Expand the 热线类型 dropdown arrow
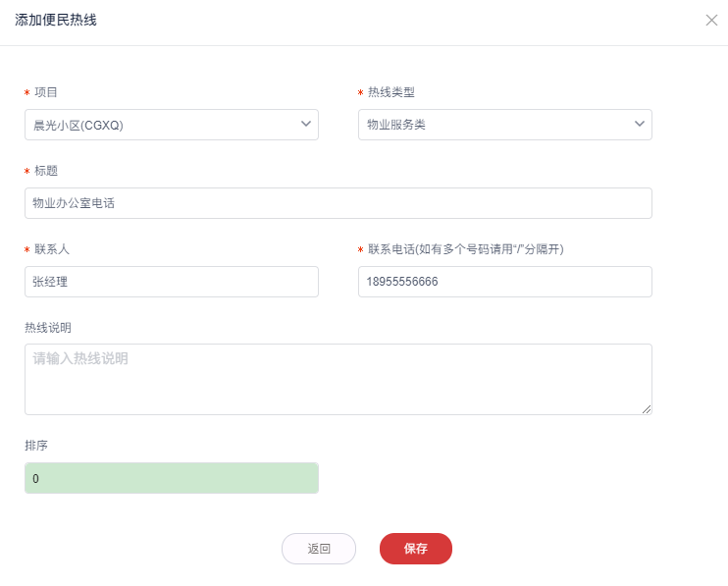Screen dimensions: 728x586 pos(639,125)
